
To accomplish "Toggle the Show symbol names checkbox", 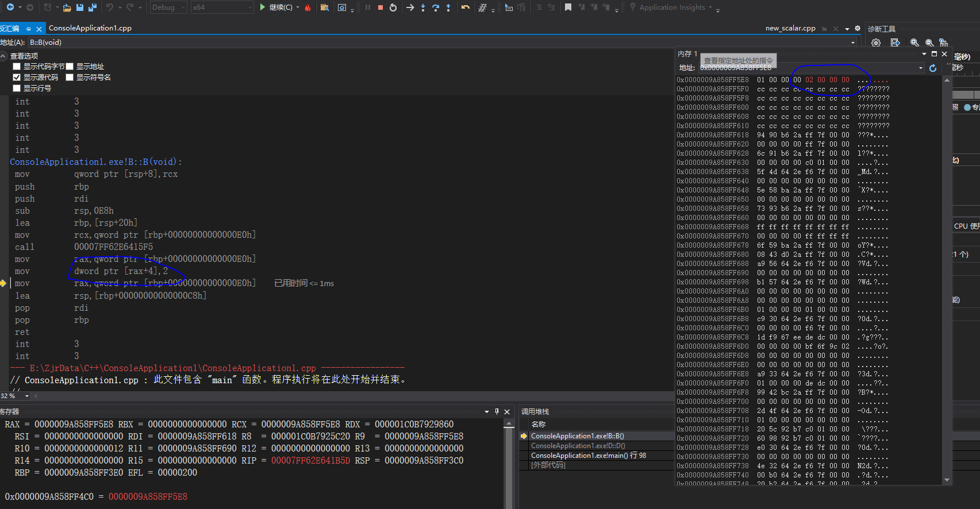I will coord(70,78).
